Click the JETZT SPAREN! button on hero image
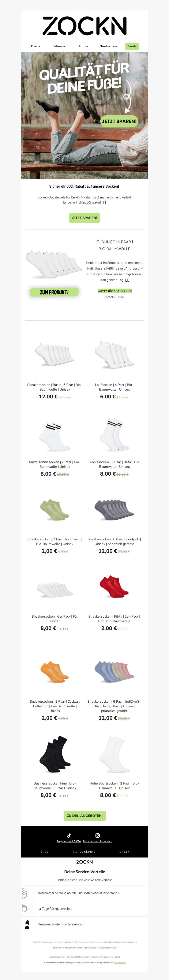The image size is (169, 980). (x=119, y=121)
